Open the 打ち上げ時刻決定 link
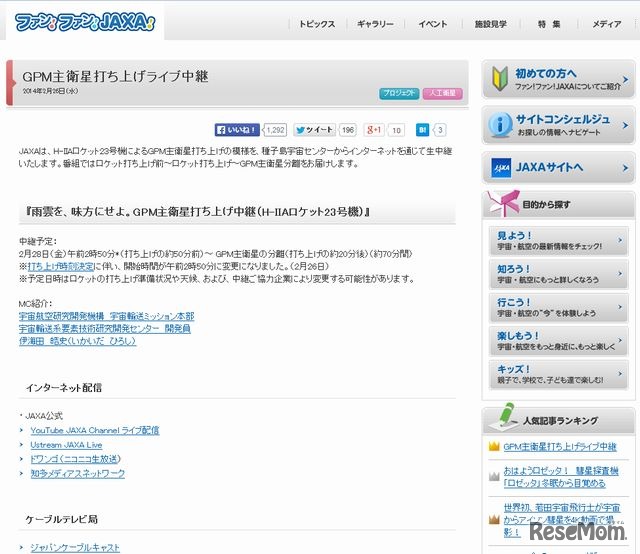Image resolution: width=640 pixels, height=554 pixels. click(61, 267)
